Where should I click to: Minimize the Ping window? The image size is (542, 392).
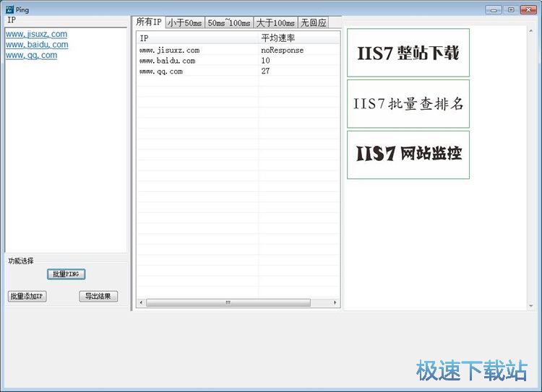tap(494, 9)
